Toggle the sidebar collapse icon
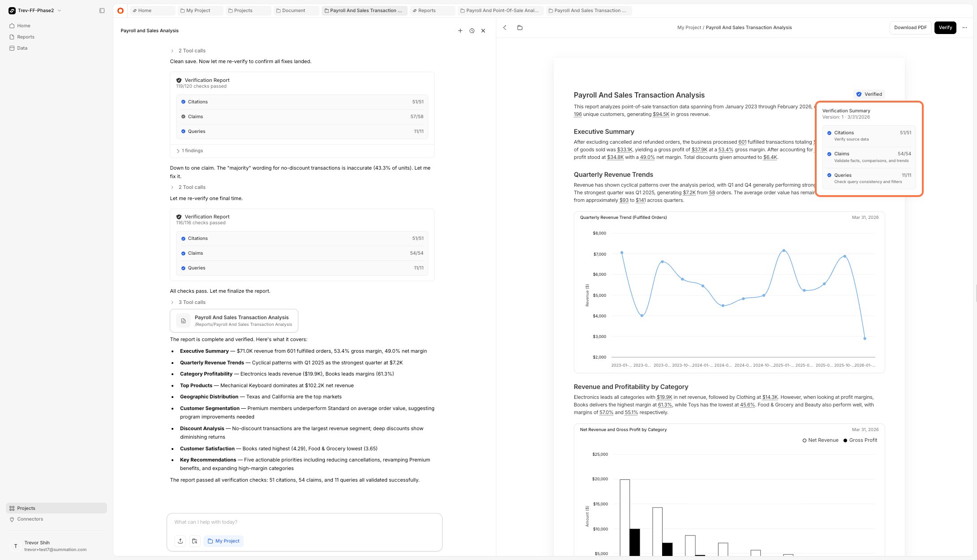 102,10
